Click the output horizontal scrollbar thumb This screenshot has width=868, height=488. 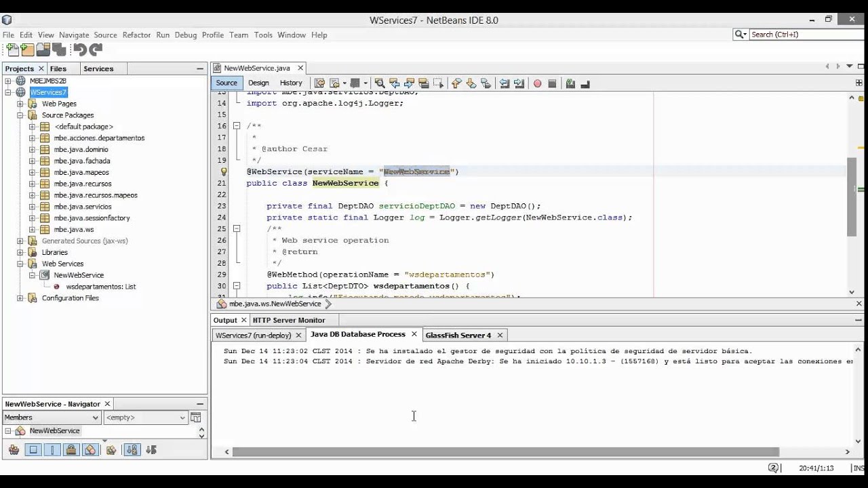(506, 452)
